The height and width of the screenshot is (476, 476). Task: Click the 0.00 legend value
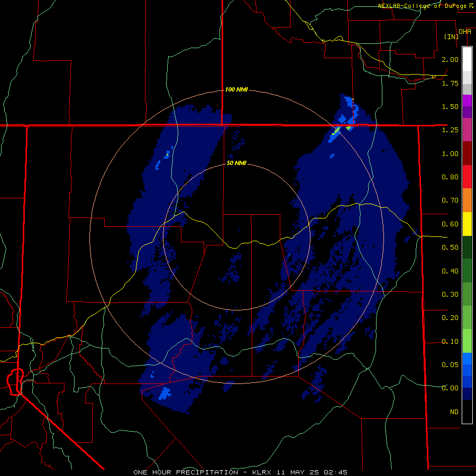point(450,388)
